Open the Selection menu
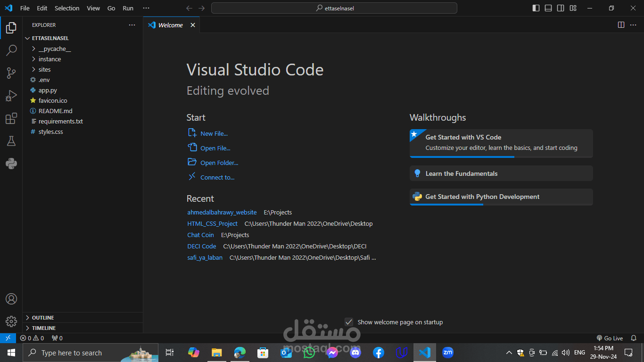The image size is (644, 362). [x=67, y=8]
